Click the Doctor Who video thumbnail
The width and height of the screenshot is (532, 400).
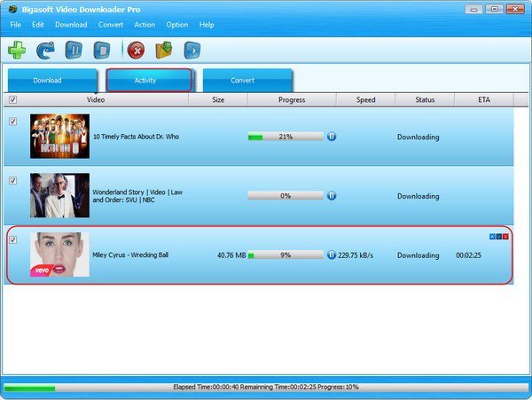(x=59, y=137)
